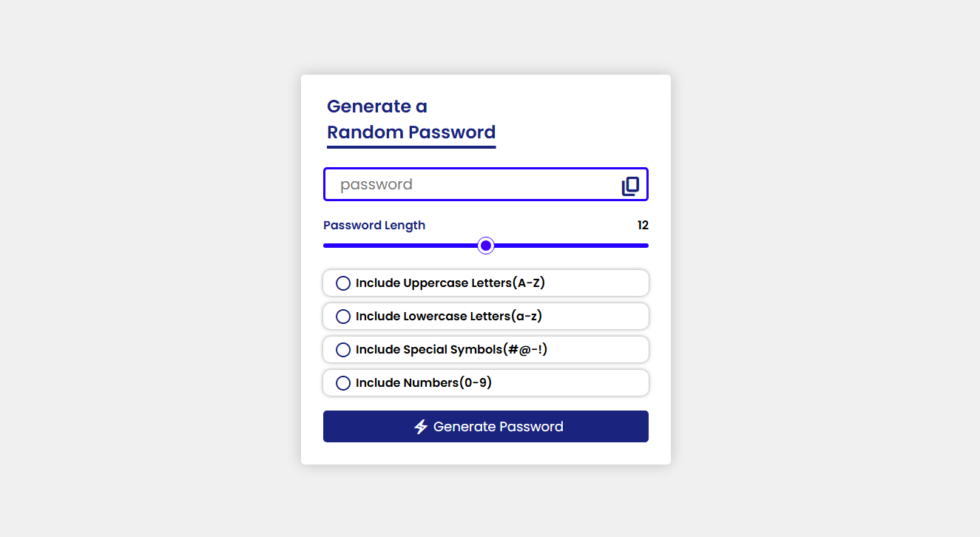Select the circle icon next to Include Numbers

342,382
